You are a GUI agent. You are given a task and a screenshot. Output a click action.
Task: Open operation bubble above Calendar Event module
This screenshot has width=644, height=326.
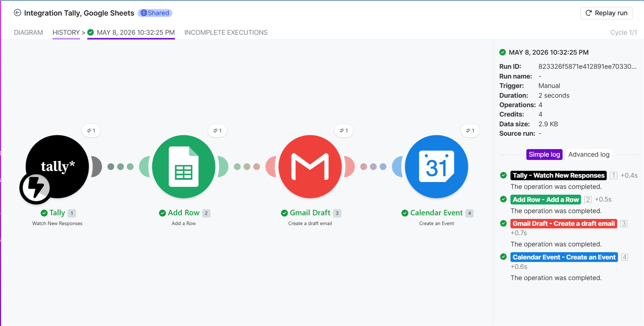pyautogui.click(x=470, y=130)
